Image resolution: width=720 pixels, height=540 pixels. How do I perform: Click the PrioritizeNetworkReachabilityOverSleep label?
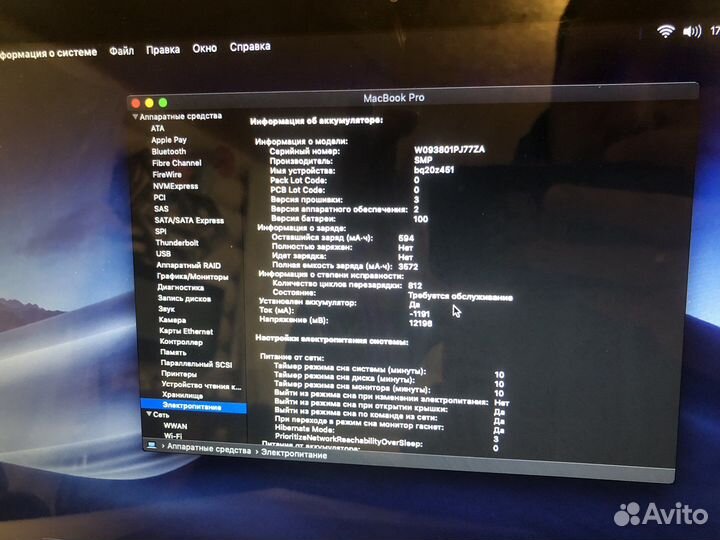[349, 439]
